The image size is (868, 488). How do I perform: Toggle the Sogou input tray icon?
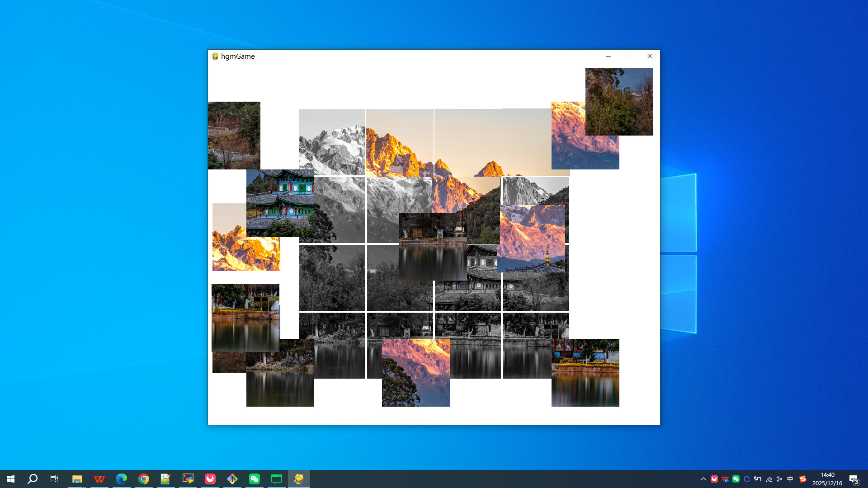click(802, 479)
